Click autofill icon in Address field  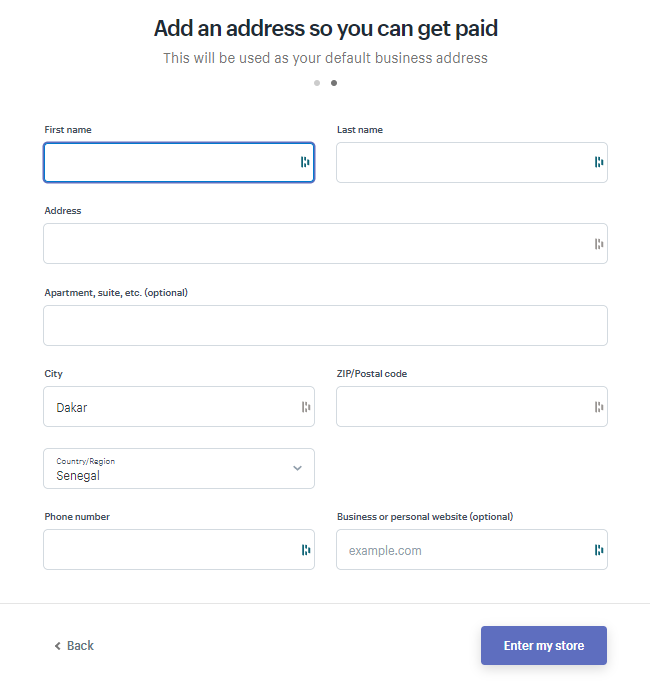pos(599,244)
